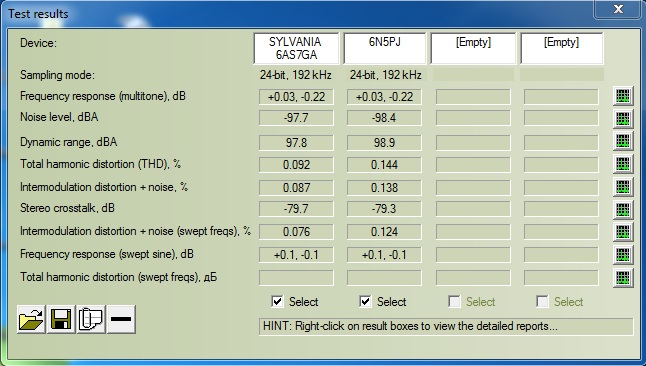This screenshot has height=366, width=646.
Task: Toggle Select checkbox for third empty slot
Action: (454, 301)
